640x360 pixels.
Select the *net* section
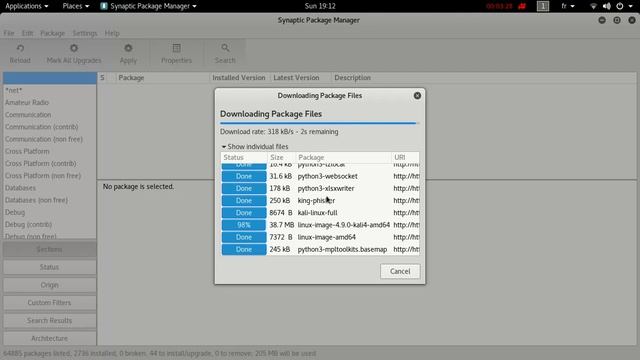pos(49,90)
